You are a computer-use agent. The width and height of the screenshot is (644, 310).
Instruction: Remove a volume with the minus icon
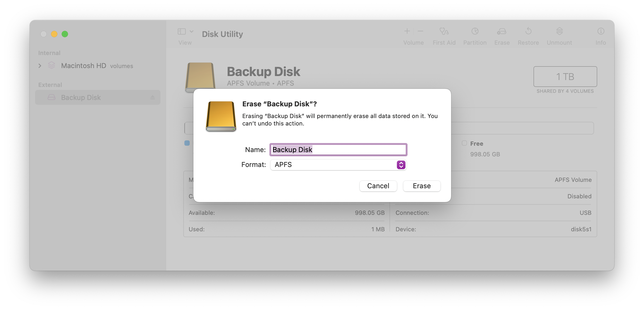point(420,31)
